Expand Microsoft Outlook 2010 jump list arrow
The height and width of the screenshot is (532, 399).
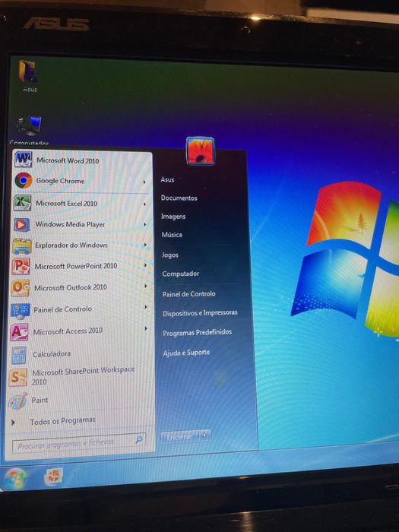(x=146, y=286)
